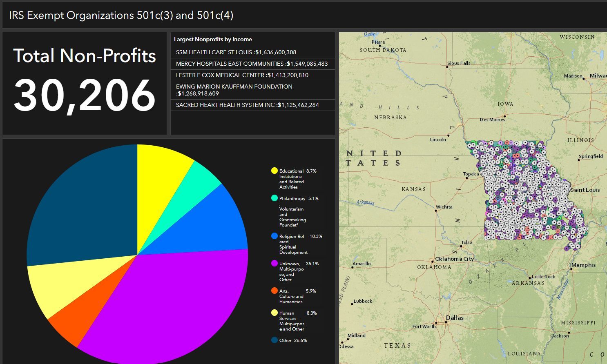Image resolution: width=607 pixels, height=364 pixels.
Task: Click the orange Arts and Culture legend dot
Action: 274,291
